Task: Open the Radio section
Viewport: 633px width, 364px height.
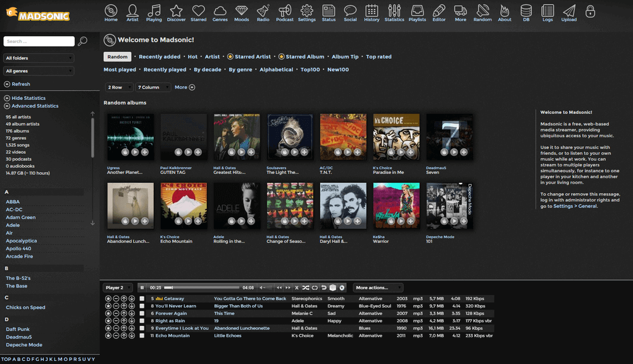Action: tap(263, 12)
